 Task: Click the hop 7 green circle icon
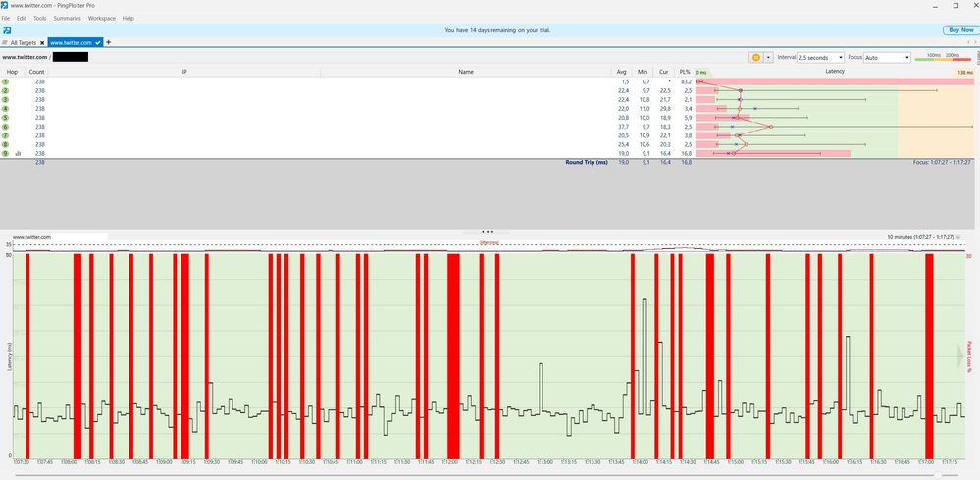tap(6, 135)
